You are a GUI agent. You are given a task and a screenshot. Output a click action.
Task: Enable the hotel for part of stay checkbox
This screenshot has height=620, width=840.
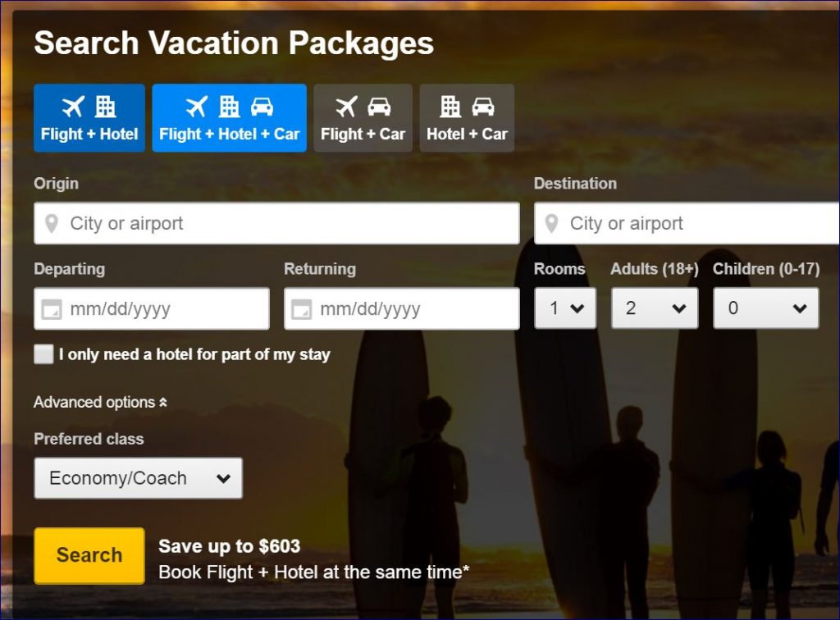[43, 354]
